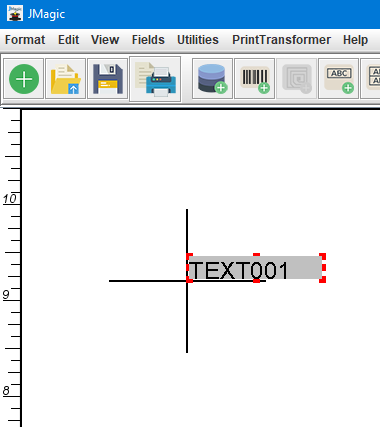Add a barcode field via barcode icon

tap(254, 79)
